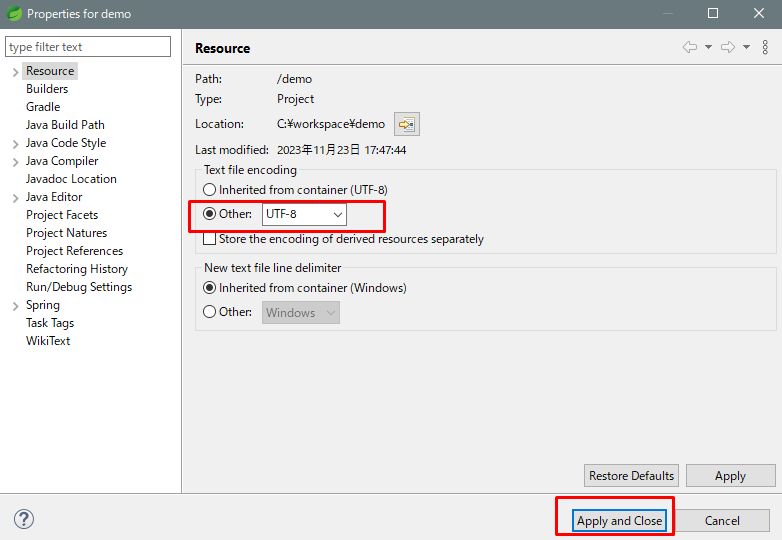
Task: Select the Other encoding radio button
Action: tap(209, 214)
